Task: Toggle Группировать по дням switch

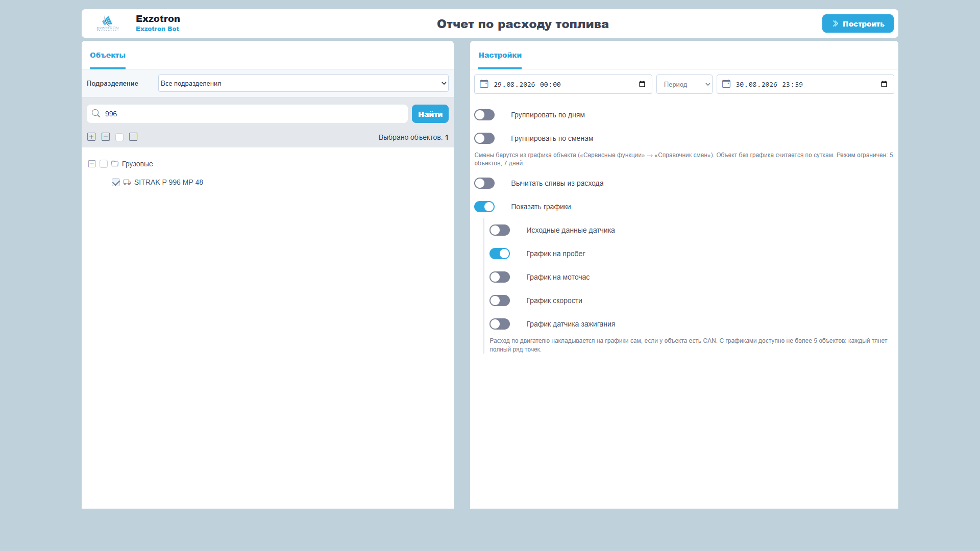Action: click(484, 115)
